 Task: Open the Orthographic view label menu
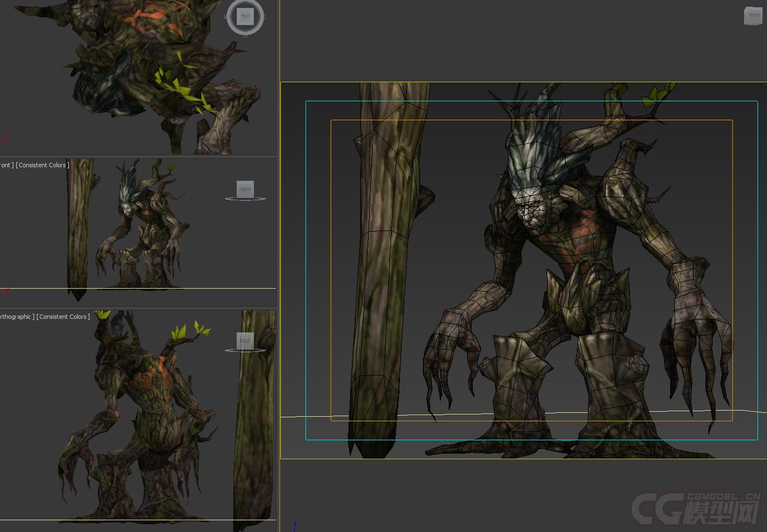coord(17,317)
